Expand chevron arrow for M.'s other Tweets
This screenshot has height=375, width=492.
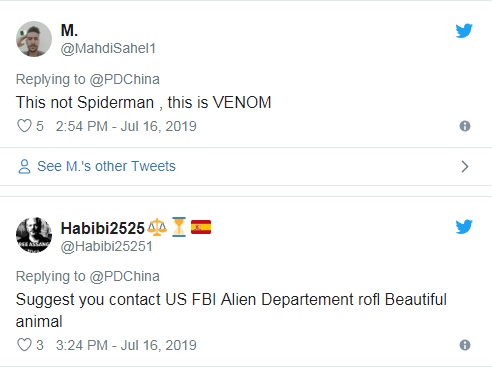[465, 166]
